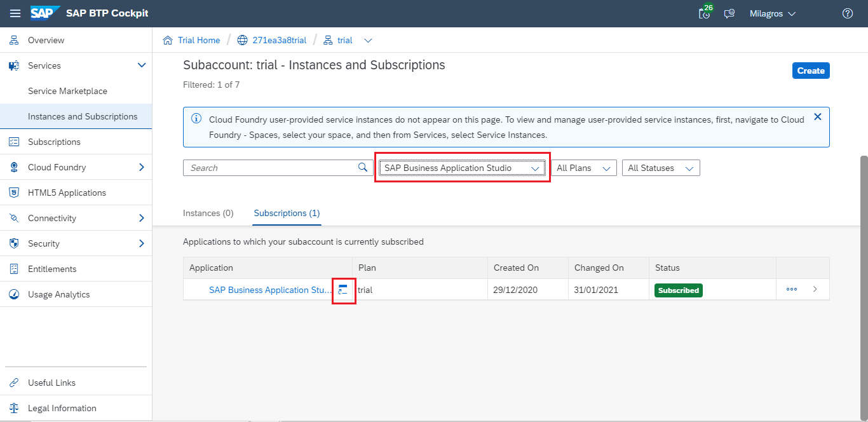This screenshot has width=868, height=422.
Task: Click the search magnifier icon
Action: tap(363, 168)
